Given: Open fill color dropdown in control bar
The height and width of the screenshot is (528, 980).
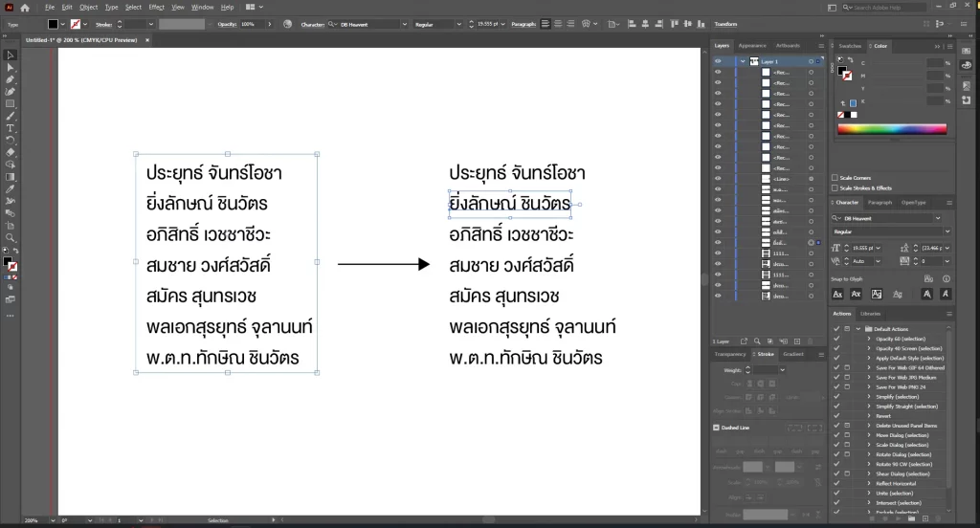Looking at the screenshot, I should pos(62,24).
